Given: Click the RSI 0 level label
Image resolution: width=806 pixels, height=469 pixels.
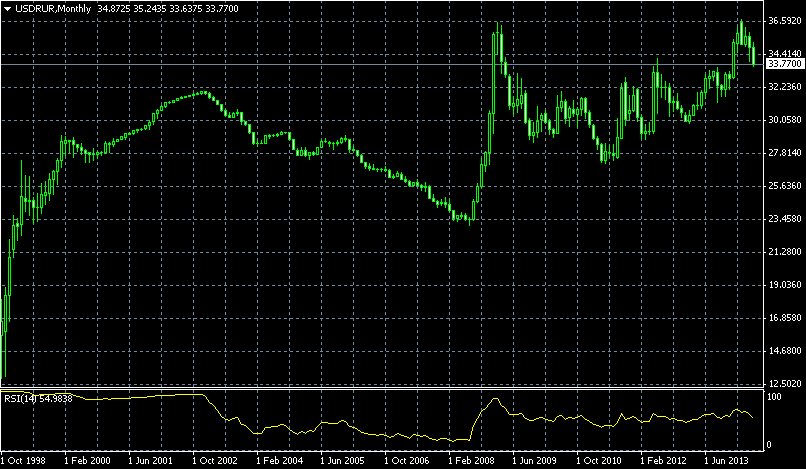Looking at the screenshot, I should pos(770,445).
